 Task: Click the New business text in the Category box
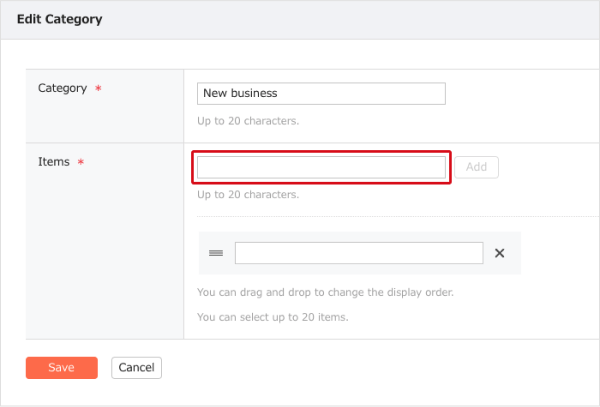240,93
